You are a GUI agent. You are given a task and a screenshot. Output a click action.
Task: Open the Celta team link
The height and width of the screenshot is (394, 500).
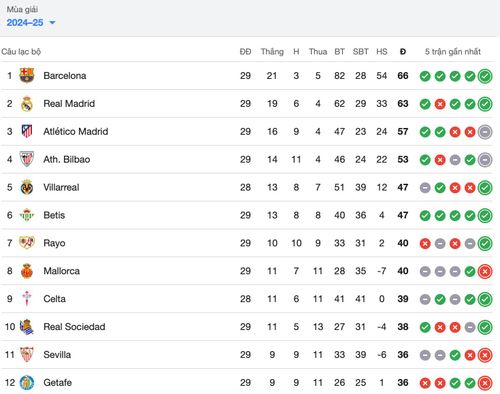tap(54, 299)
